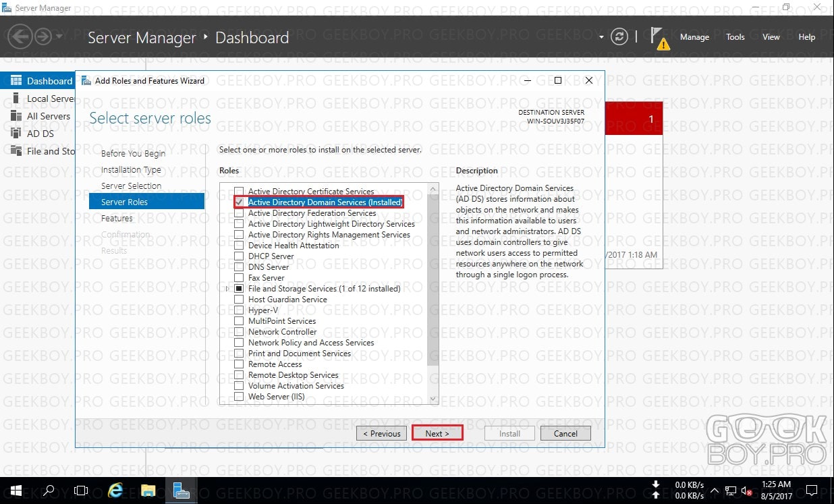The height and width of the screenshot is (504, 834).
Task: Click the roles list scrollbar down arrow
Action: (x=433, y=399)
